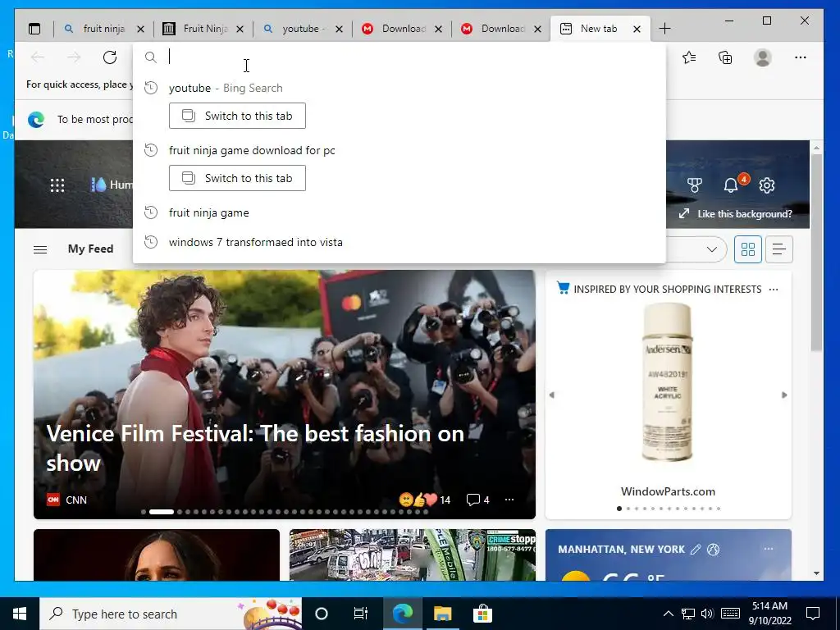
Task: Select the fruit ninja game suggestion
Action: click(x=399, y=212)
